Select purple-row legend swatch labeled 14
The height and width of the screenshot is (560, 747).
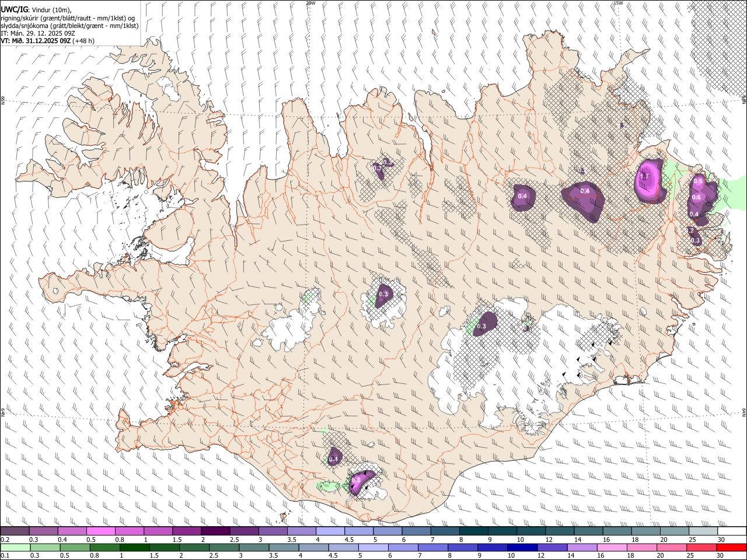[588, 531]
